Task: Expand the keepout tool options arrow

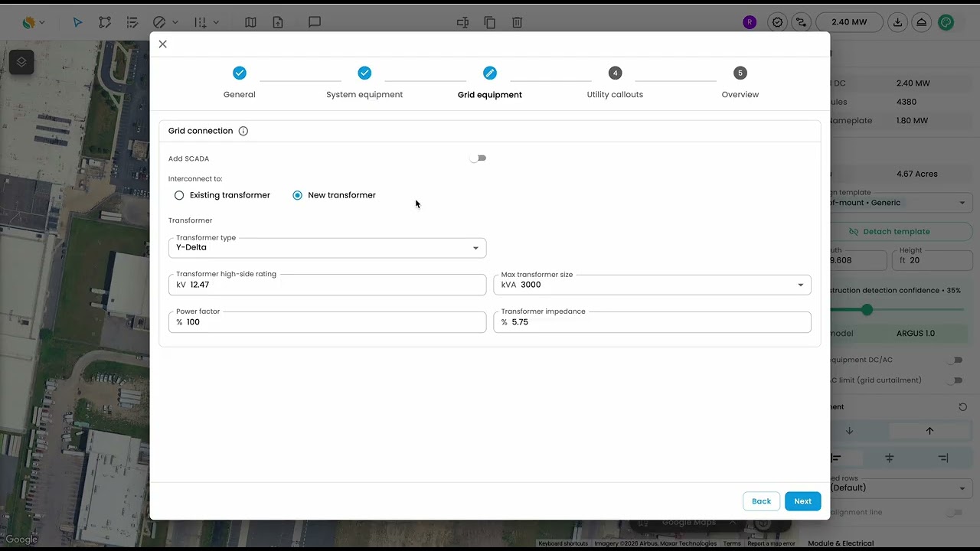Action: point(175,23)
